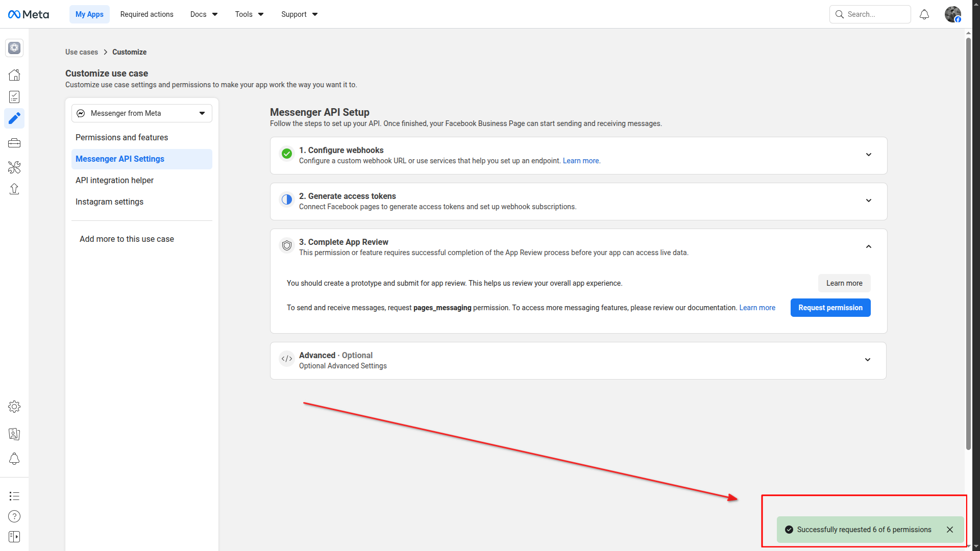Collapse the Complete App Review step
Viewport: 980px width, 551px height.
[868, 246]
